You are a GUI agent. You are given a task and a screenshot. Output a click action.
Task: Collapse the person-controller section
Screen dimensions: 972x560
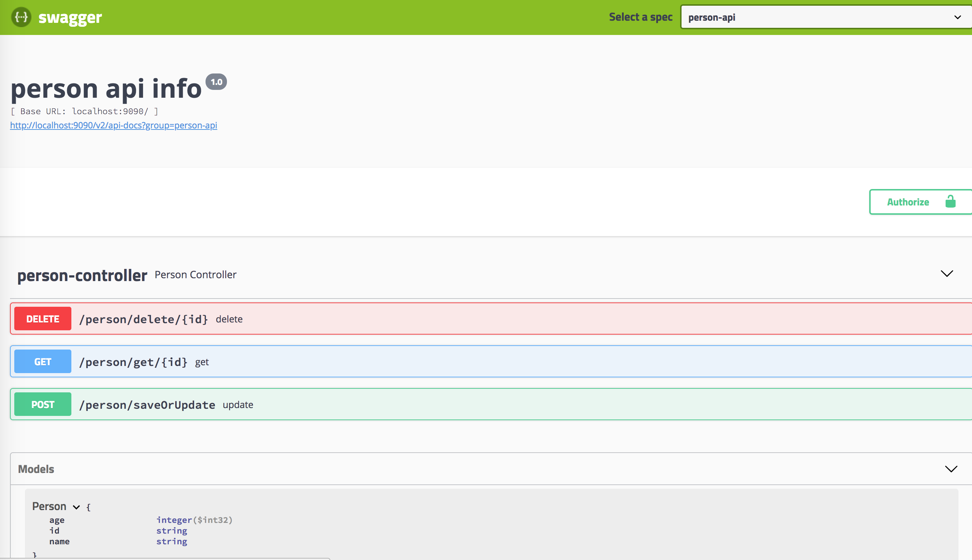947,274
